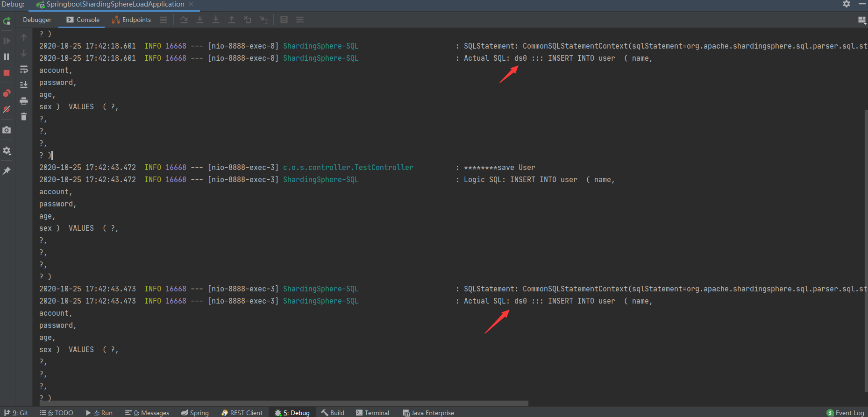The width and height of the screenshot is (868, 417).
Task: Open the Terminal tool window
Action: 372,413
